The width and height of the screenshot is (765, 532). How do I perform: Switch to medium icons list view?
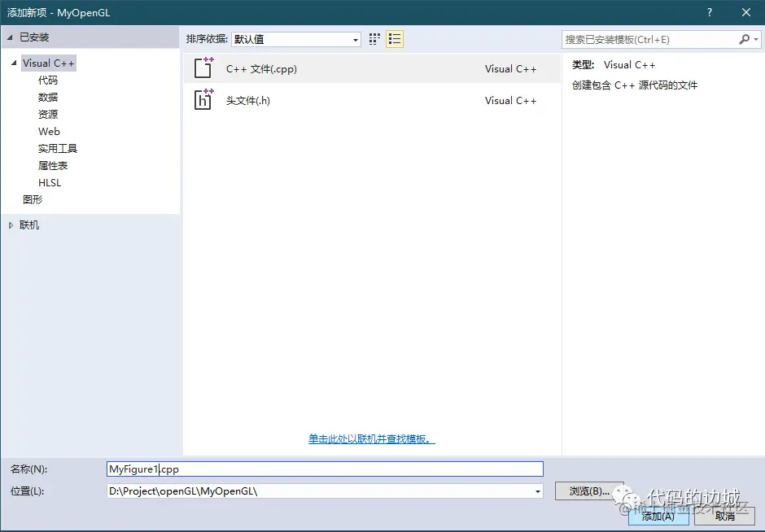tap(394, 39)
